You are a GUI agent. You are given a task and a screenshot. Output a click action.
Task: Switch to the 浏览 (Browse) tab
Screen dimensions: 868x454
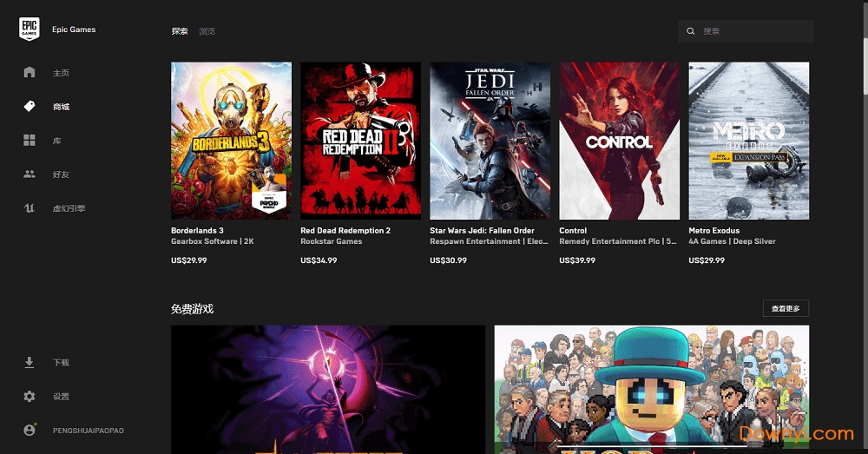(207, 31)
